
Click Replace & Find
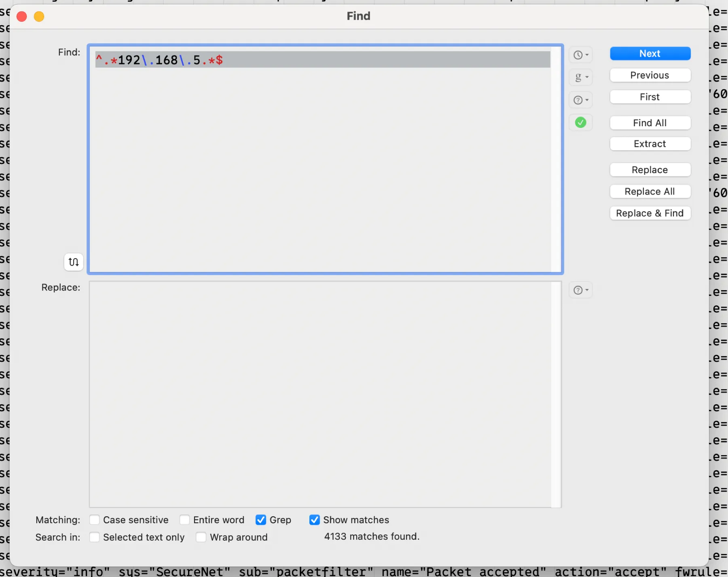pyautogui.click(x=650, y=213)
